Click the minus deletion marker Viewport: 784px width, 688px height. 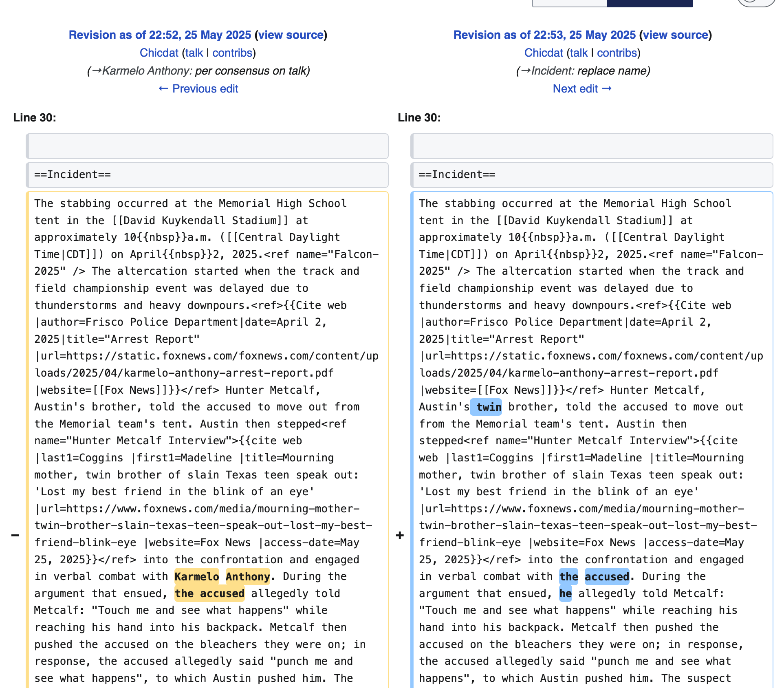[15, 535]
